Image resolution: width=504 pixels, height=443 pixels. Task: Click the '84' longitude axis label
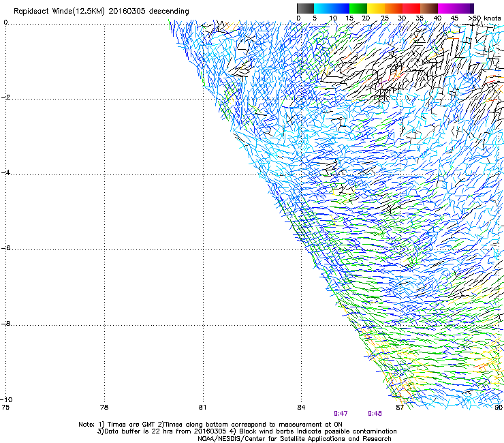coord(301,408)
